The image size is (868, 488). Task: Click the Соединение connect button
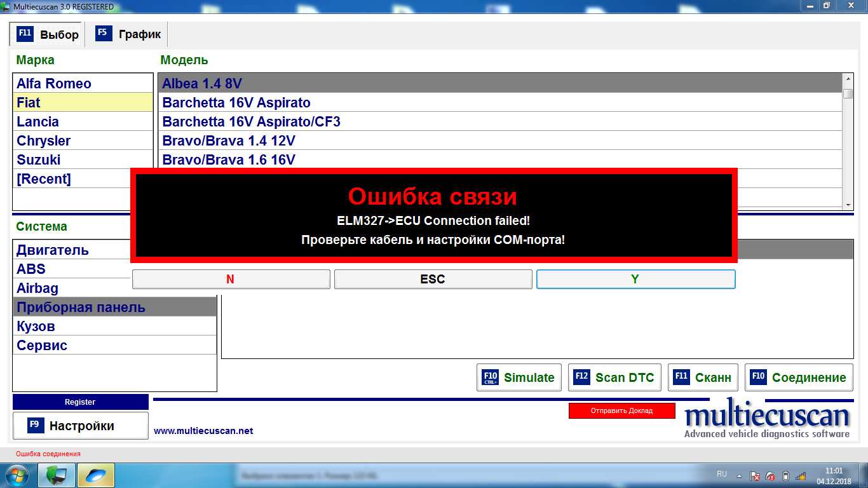point(799,377)
